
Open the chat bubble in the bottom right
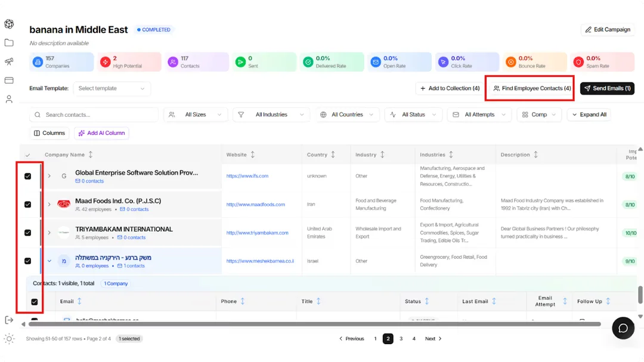pos(623,328)
